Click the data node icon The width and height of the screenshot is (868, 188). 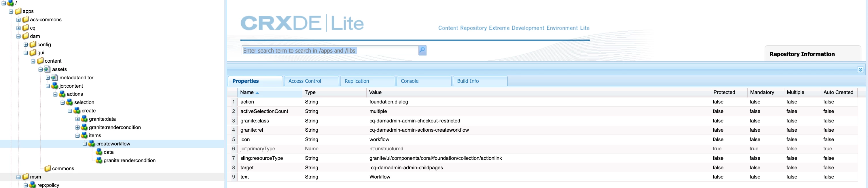point(99,152)
